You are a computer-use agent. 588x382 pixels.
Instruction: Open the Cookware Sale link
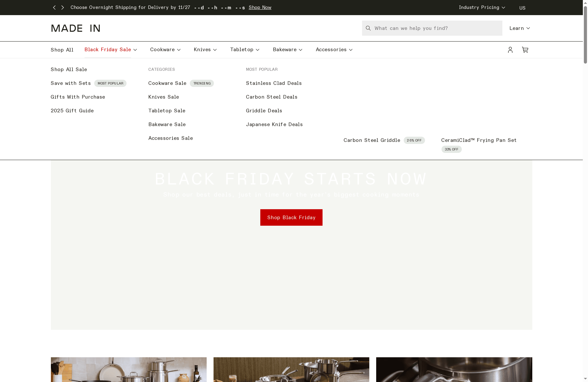click(167, 83)
